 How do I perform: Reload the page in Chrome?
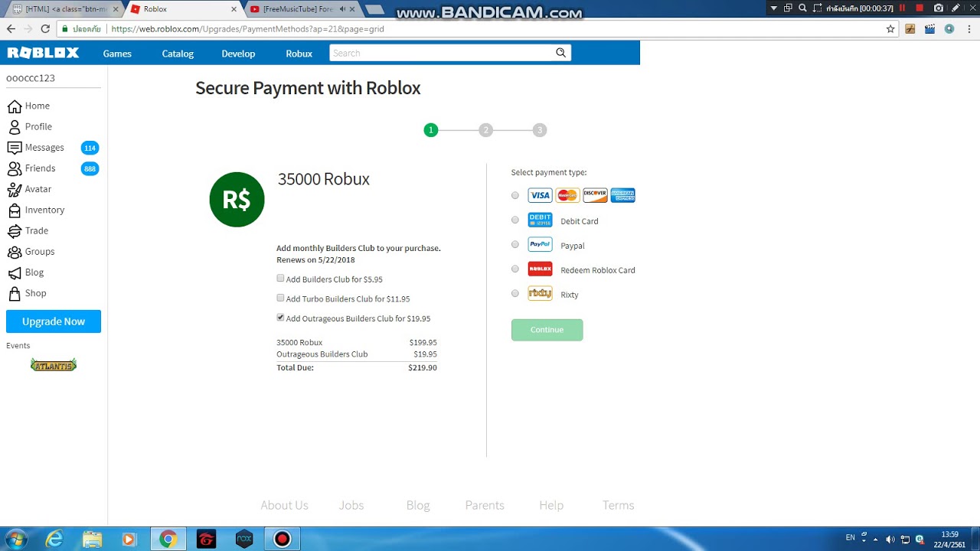[45, 29]
